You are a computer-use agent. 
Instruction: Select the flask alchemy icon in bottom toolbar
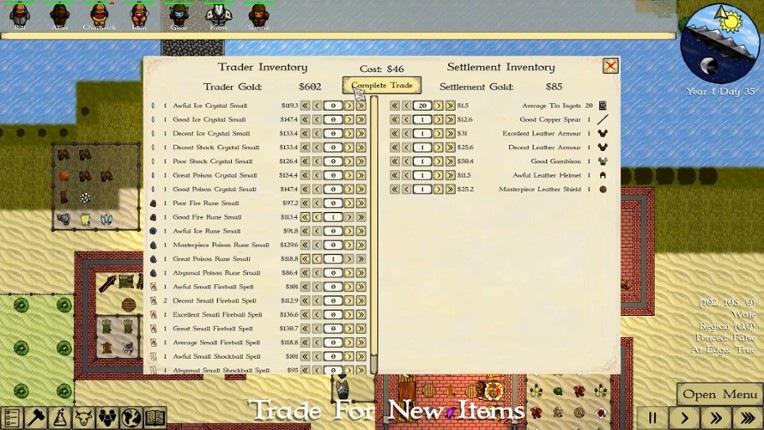point(59,418)
